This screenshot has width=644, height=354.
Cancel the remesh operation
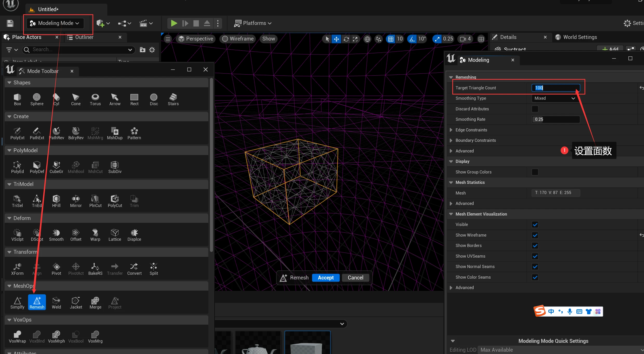pyautogui.click(x=355, y=277)
